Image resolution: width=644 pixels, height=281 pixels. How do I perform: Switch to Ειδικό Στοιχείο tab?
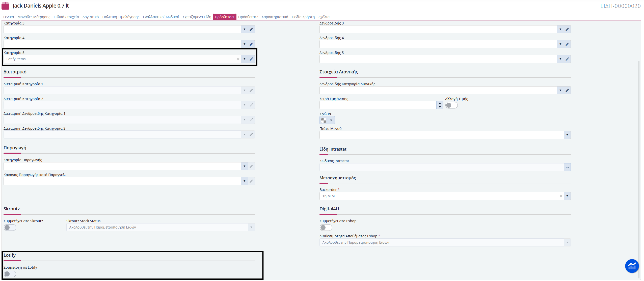[66, 17]
